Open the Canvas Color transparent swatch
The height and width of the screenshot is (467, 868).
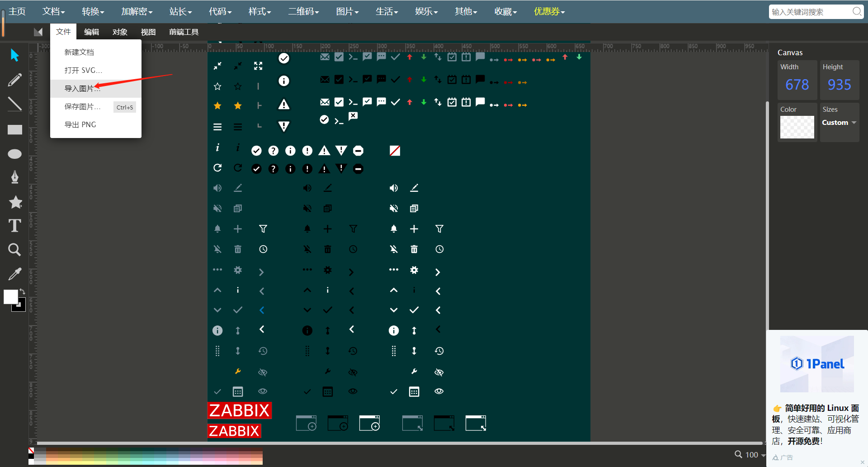(x=797, y=127)
